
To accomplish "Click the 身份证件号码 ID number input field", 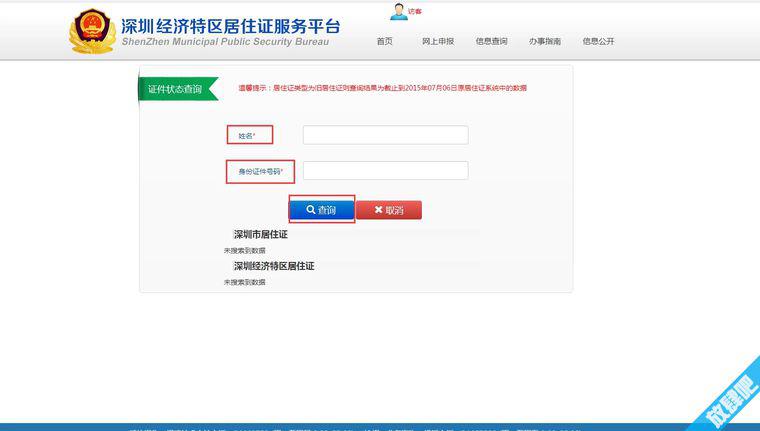I will pyautogui.click(x=386, y=170).
